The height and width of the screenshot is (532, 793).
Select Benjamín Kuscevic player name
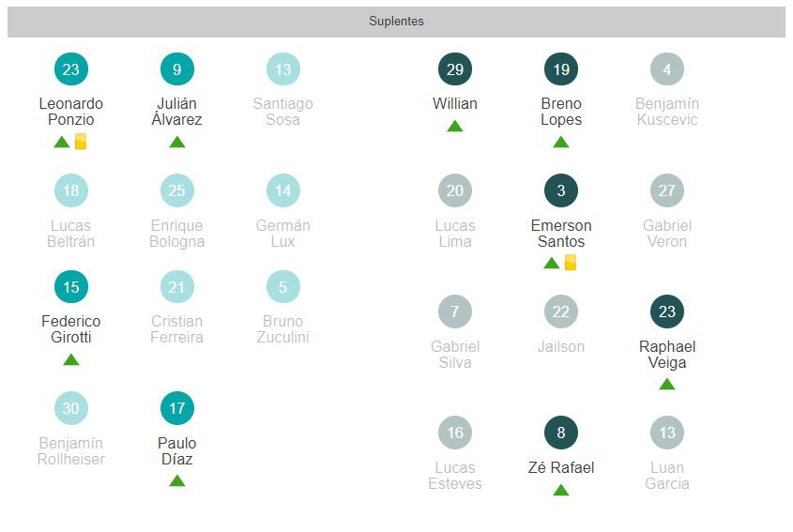(667, 112)
